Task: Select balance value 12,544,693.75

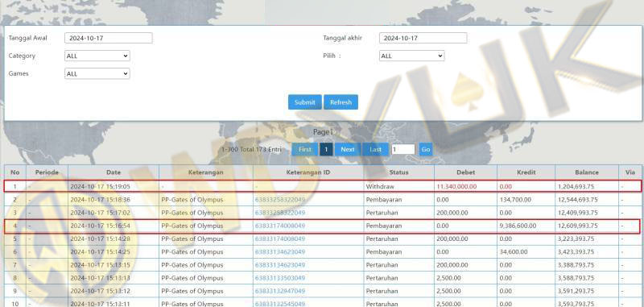Action: (577, 200)
